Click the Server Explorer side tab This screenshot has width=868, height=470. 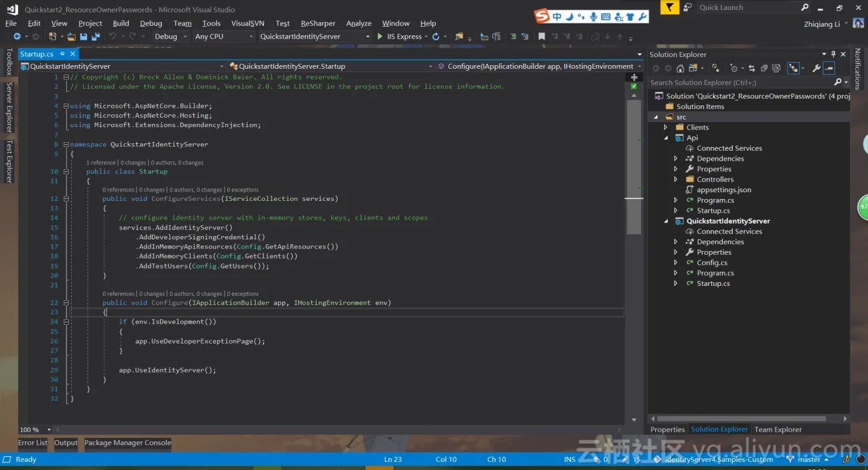9,107
